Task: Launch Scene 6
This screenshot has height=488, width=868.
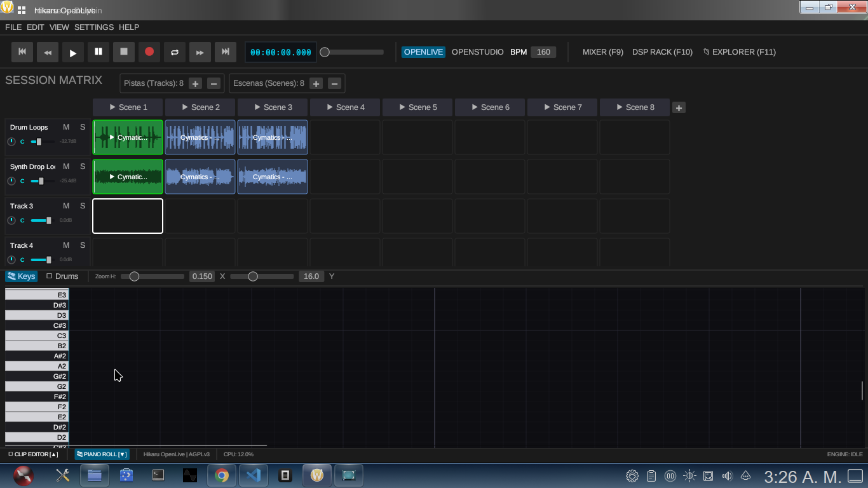Action: [490, 107]
